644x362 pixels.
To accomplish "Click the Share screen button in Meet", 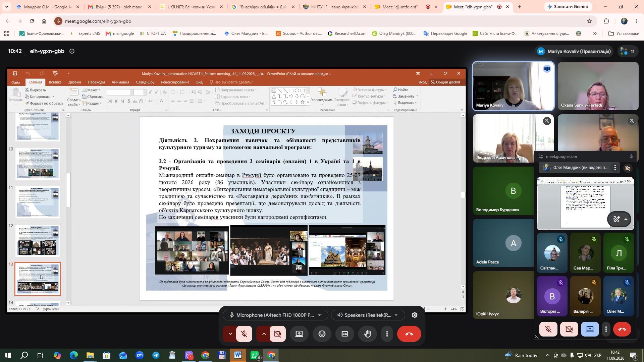I will (299, 334).
